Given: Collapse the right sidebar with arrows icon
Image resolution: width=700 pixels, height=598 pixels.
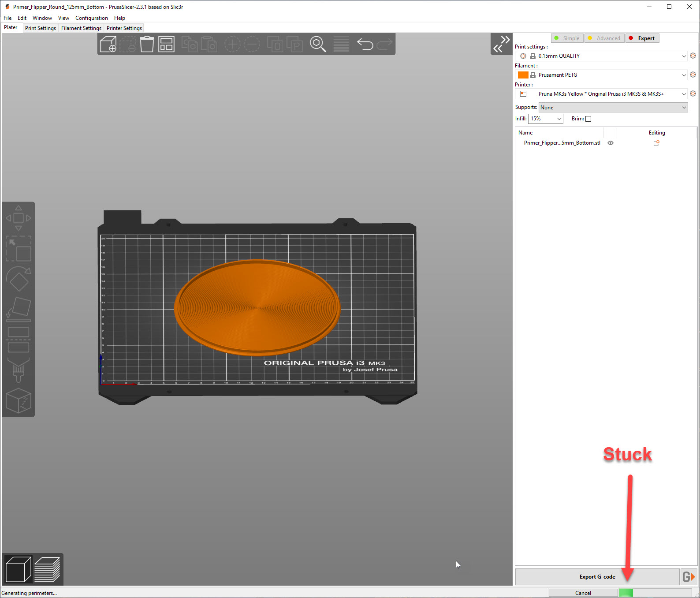Looking at the screenshot, I should (x=502, y=44).
